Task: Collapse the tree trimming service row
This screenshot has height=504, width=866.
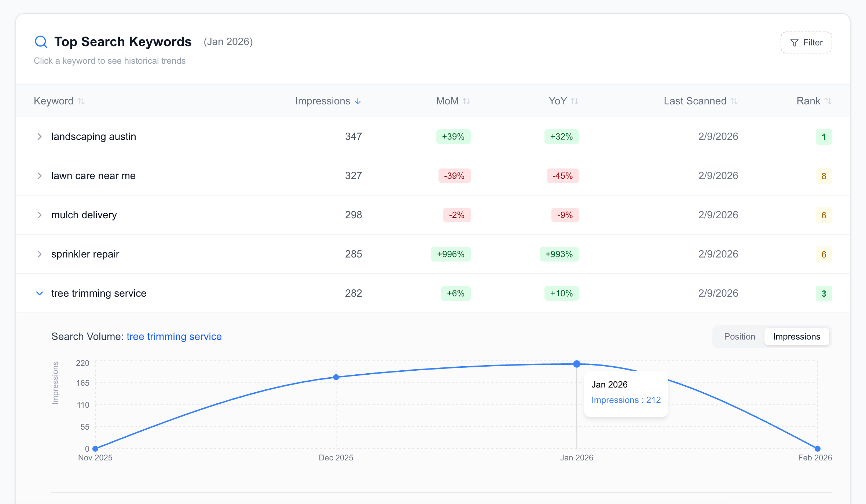Action: 39,293
